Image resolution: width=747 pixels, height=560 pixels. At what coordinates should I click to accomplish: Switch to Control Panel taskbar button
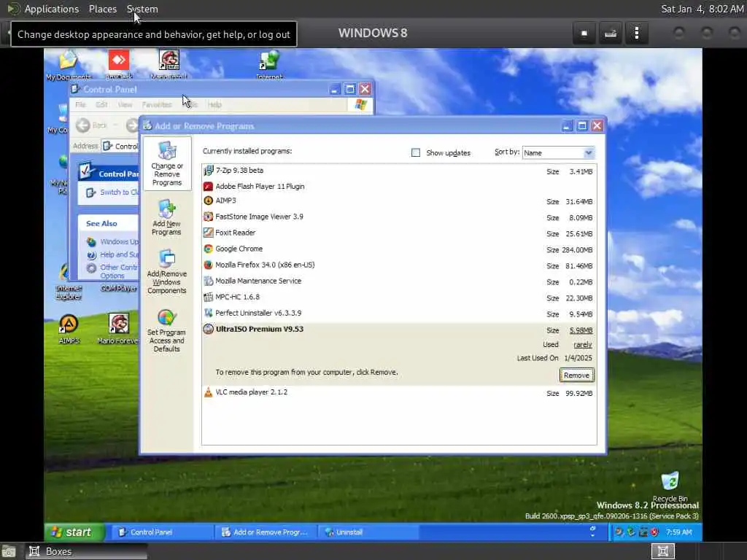(x=161, y=532)
